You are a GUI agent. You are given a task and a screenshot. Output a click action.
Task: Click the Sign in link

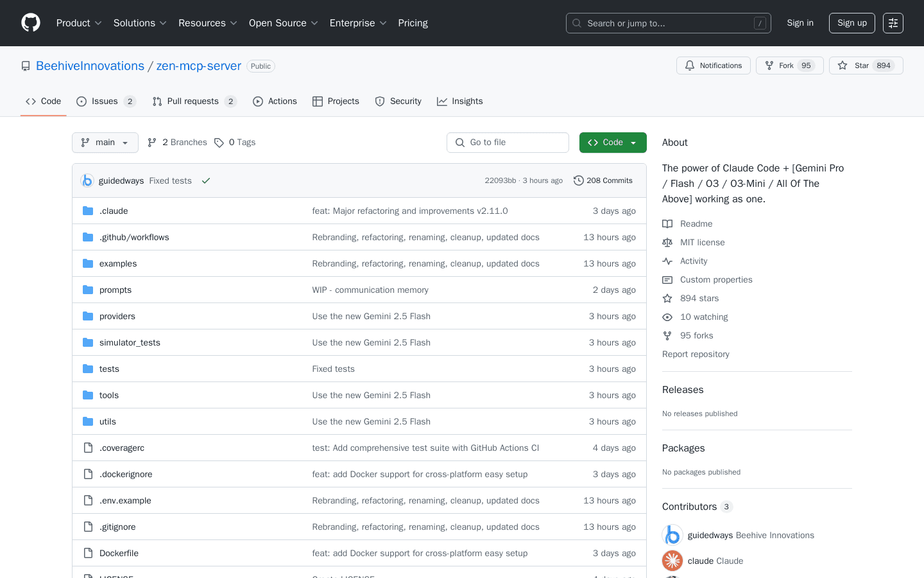[x=800, y=23]
